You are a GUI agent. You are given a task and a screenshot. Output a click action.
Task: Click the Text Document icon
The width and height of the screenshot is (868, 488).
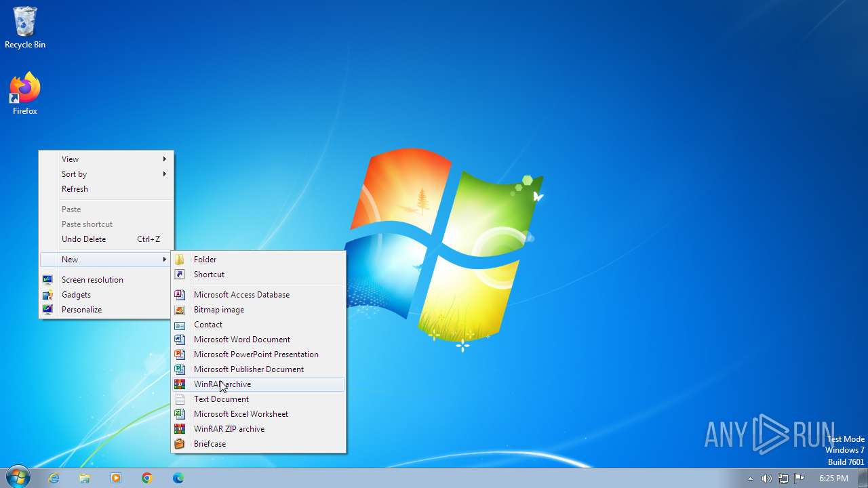coord(180,399)
